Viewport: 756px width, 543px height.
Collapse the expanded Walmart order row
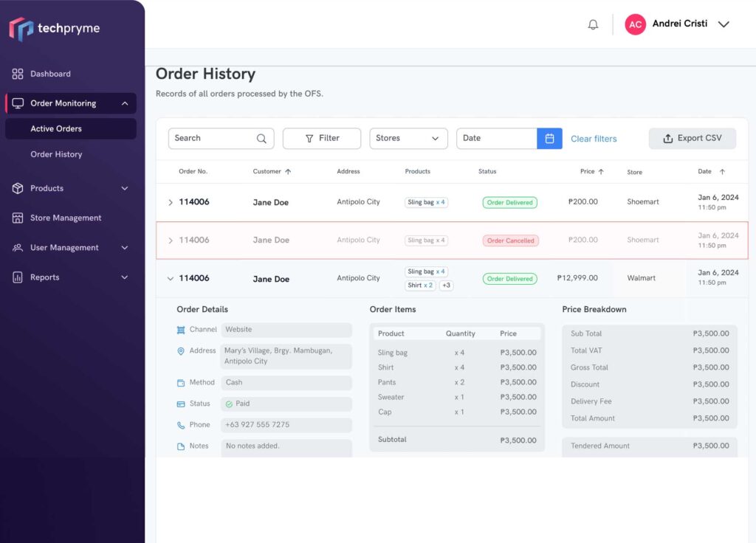(x=171, y=279)
